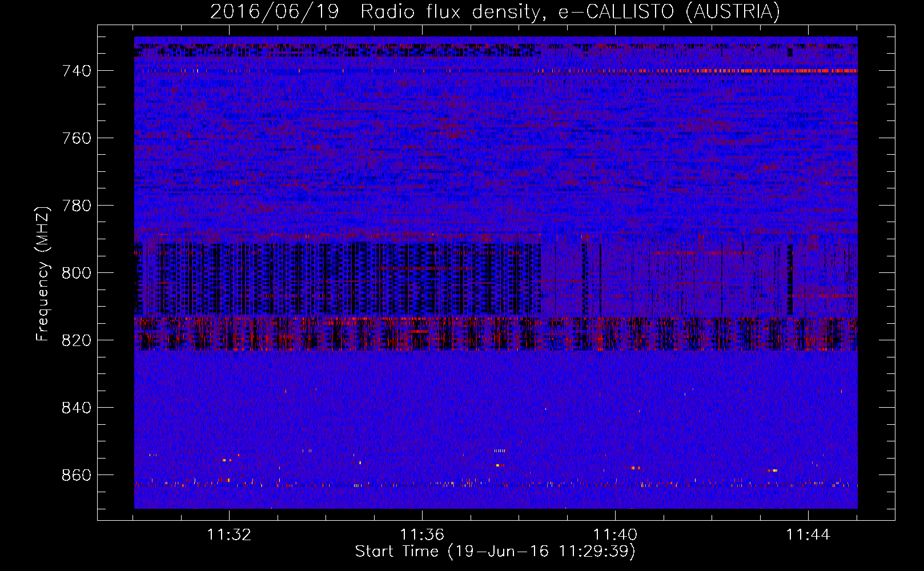Click the 760 frequency tick label
924x571 pixels.
[77, 138]
